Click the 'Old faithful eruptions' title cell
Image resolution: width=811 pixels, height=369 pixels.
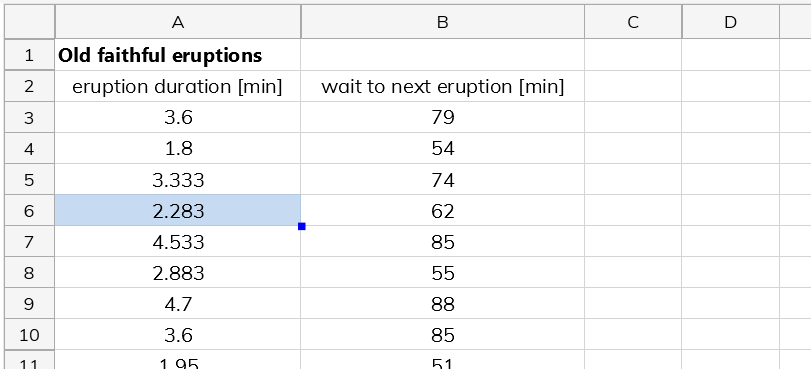pyautogui.click(x=177, y=55)
